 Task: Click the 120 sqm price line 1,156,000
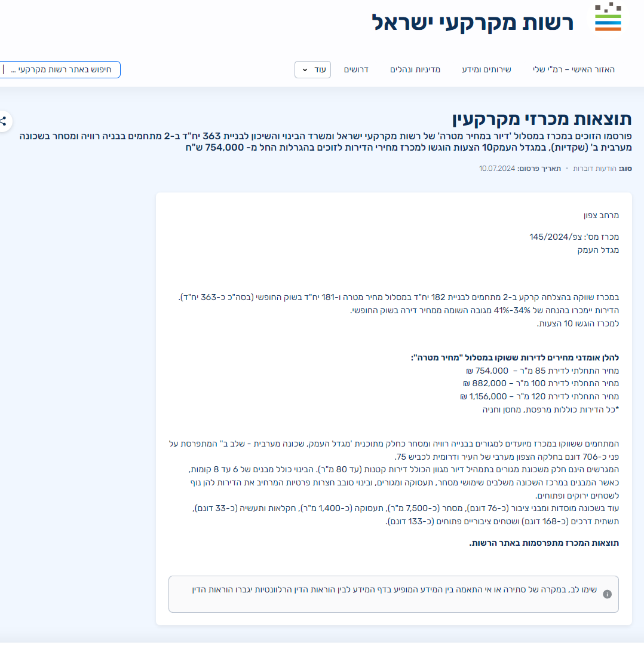tap(539, 396)
